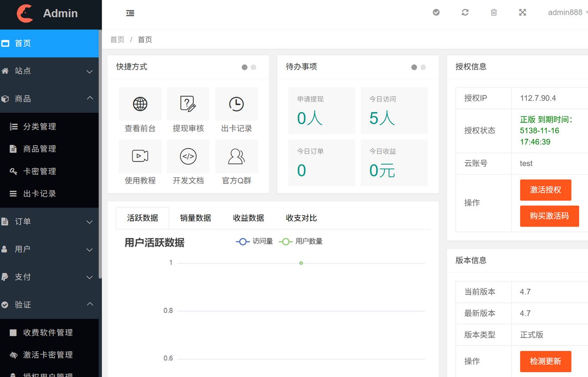Viewport: 588px width, 377px height.
Task: Refresh the page using the toolbar refresh icon
Action: (x=465, y=12)
